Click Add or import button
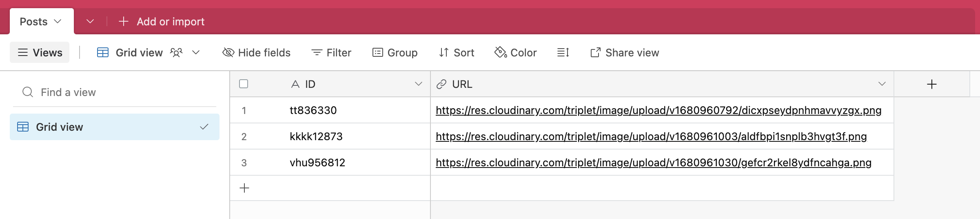 coord(162,22)
